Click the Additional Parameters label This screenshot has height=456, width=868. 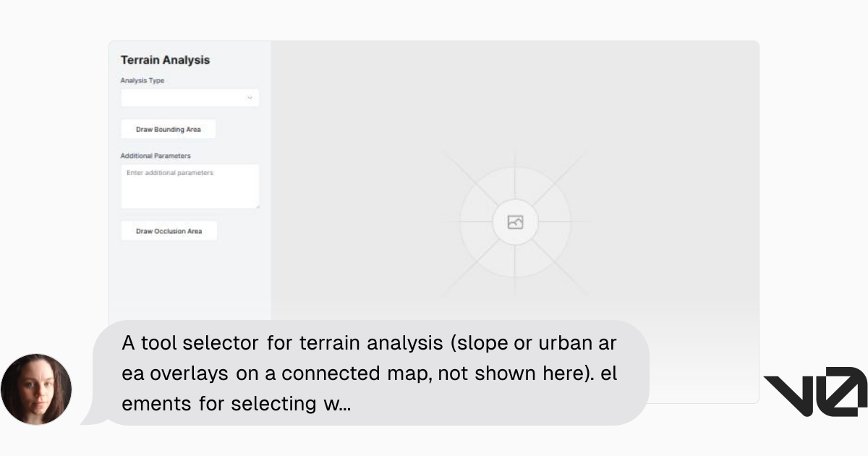coord(156,156)
